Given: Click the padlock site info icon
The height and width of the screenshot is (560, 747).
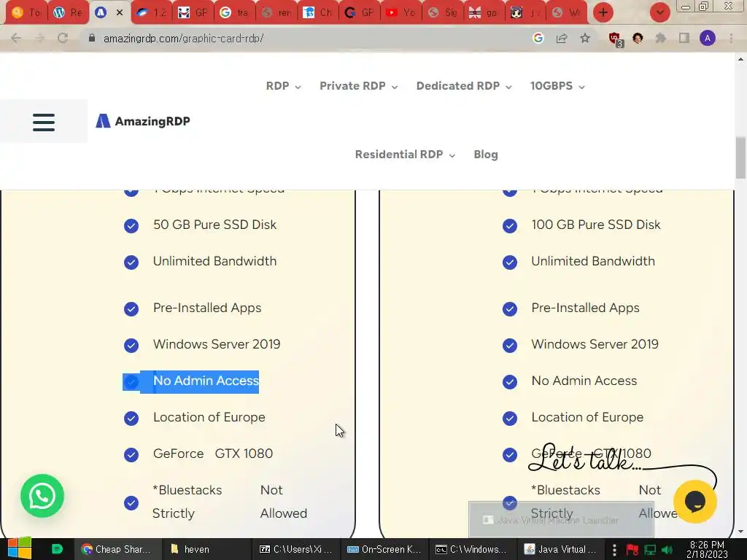Looking at the screenshot, I should point(92,38).
